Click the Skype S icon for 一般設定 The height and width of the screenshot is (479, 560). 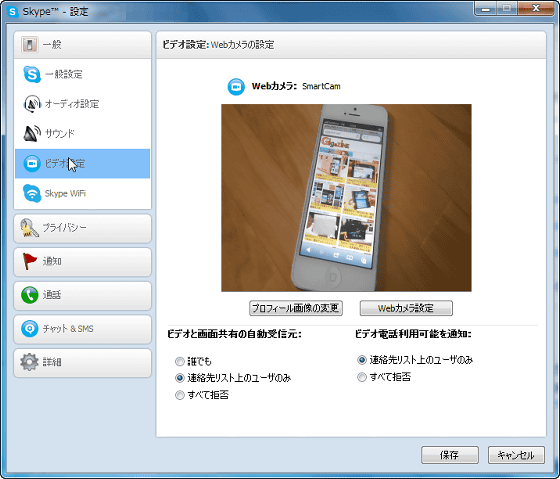pos(32,74)
